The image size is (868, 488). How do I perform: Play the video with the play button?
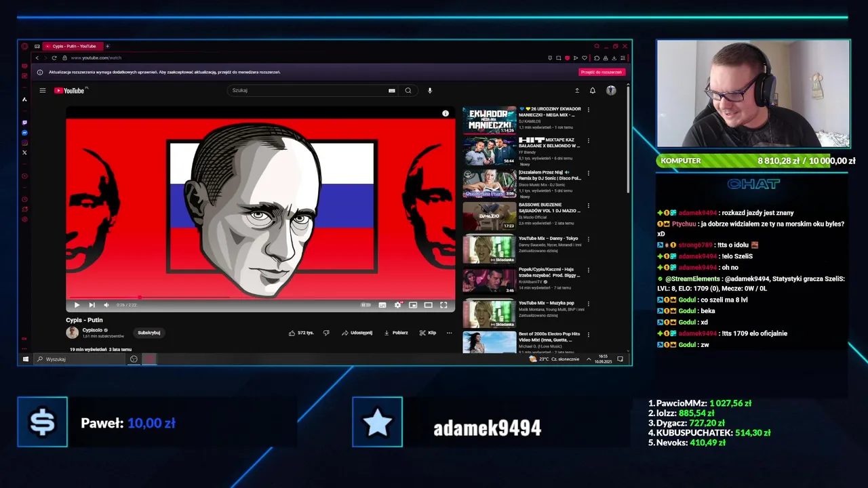77,305
